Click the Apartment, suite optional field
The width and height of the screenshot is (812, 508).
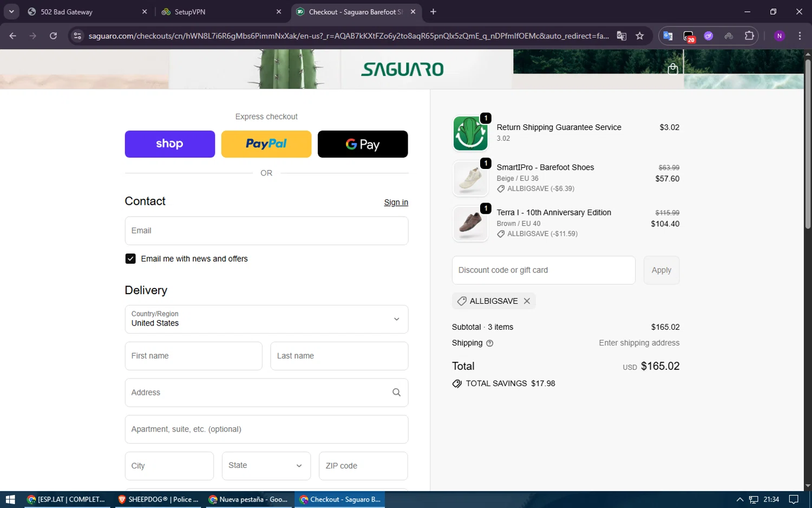[266, 429]
